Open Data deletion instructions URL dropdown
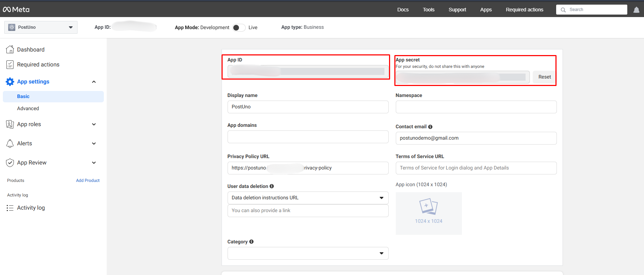The height and width of the screenshot is (275, 644). click(x=308, y=198)
